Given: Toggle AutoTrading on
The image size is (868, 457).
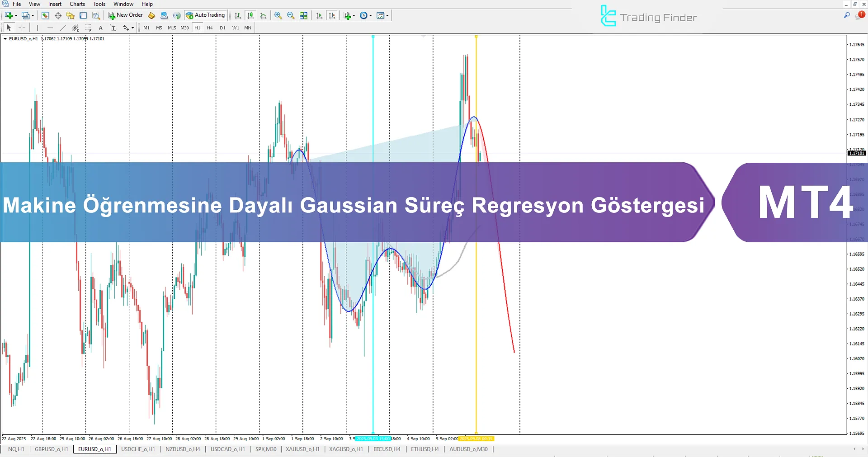Looking at the screenshot, I should 206,15.
